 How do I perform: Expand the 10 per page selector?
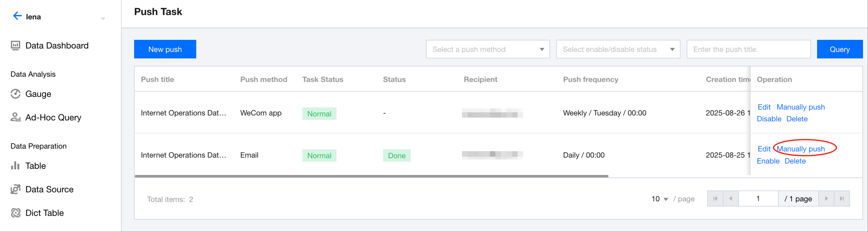click(659, 199)
